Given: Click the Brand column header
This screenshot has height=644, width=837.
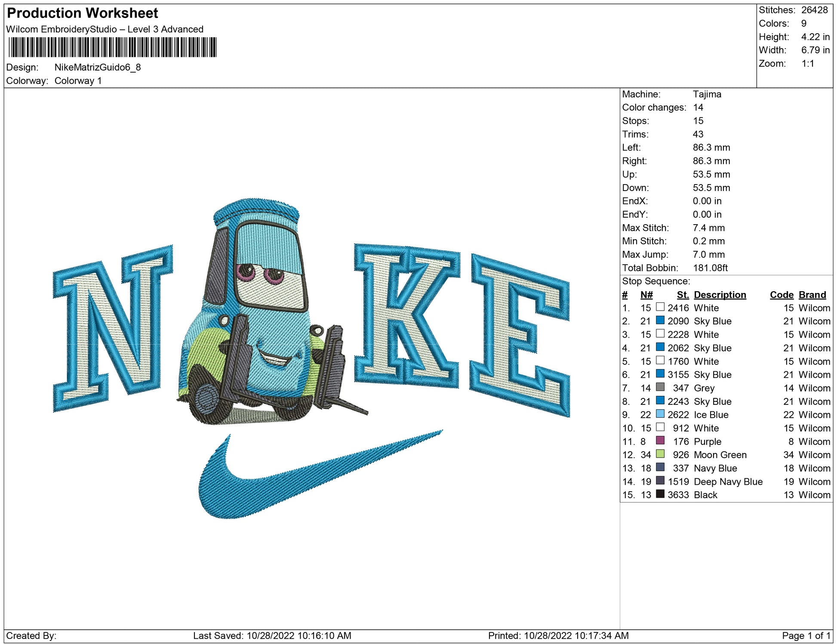Looking at the screenshot, I should [x=812, y=295].
